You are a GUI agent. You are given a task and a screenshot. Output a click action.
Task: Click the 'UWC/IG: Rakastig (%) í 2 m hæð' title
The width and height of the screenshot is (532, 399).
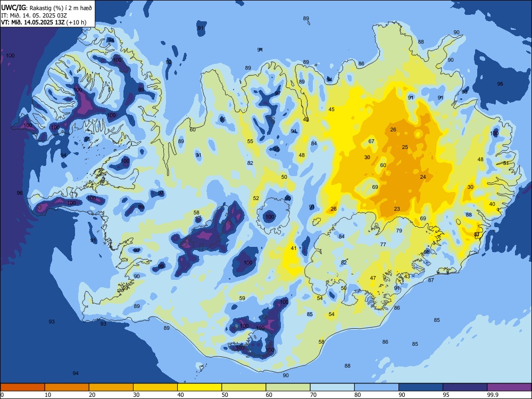[46, 7]
